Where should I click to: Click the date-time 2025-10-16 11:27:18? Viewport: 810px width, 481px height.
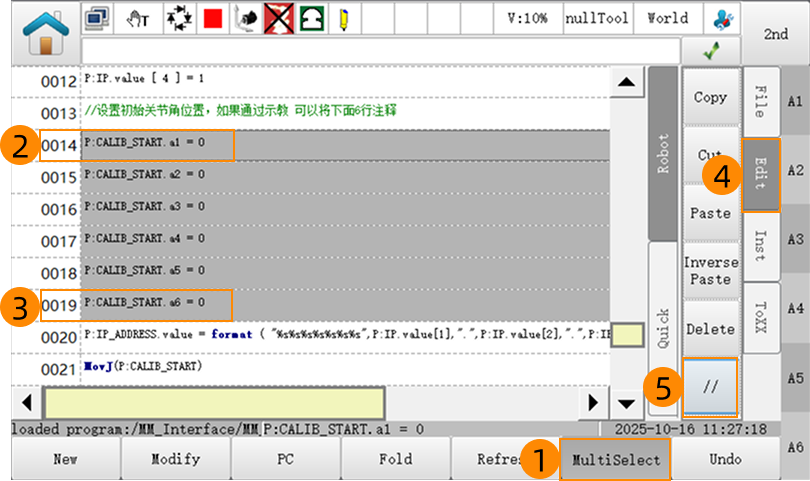691,429
